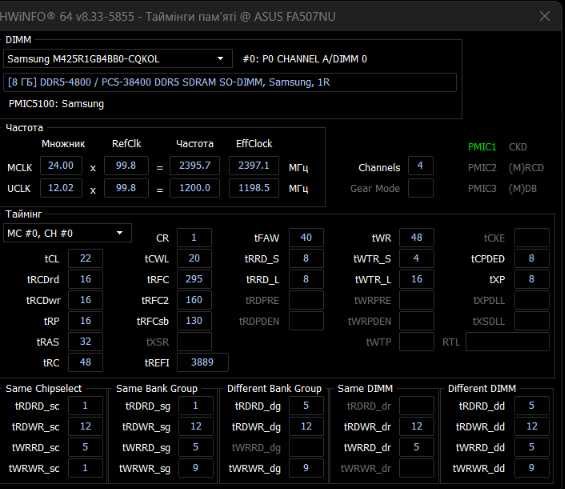Click the Channels value box showing 4
Viewport: 565px width, 489px height.
(421, 166)
